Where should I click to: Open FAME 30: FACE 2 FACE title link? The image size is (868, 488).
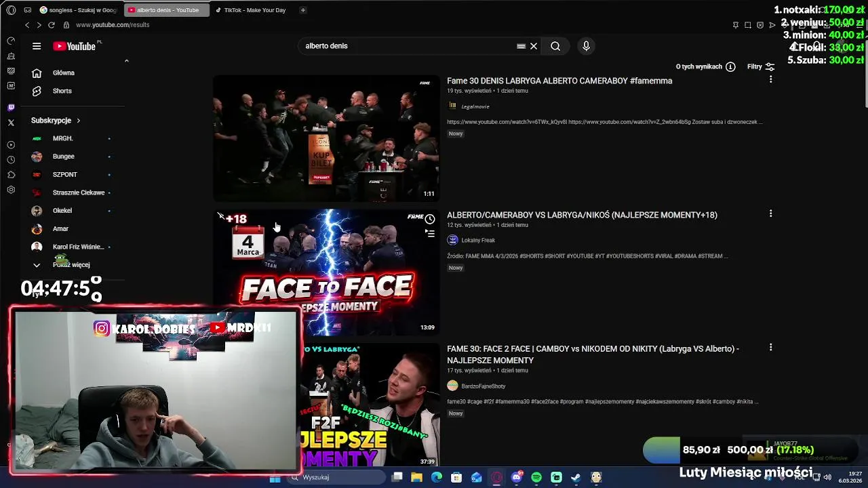(593, 354)
